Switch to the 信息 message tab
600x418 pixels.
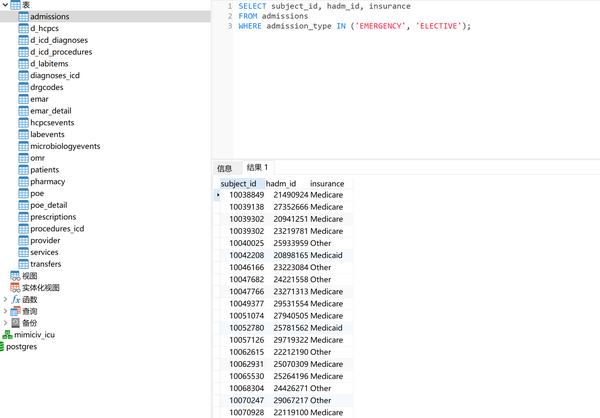click(225, 168)
